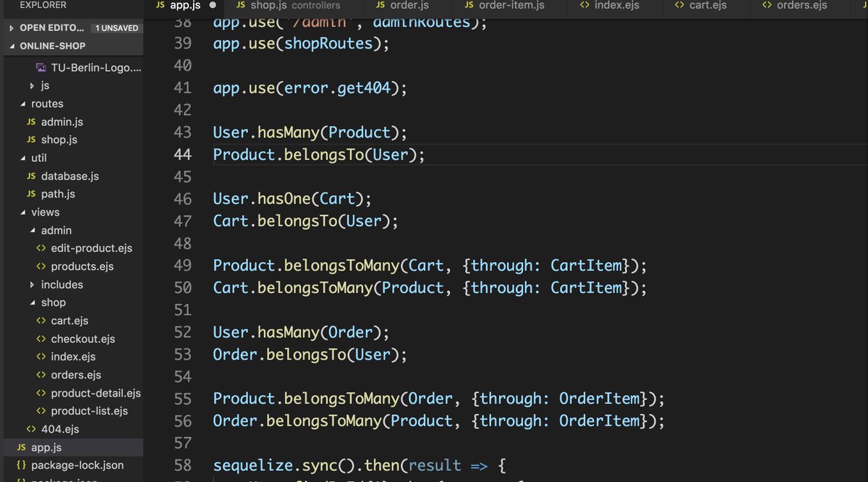Click the <> icon on the orders.ejs tab
The image size is (868, 482).
click(766, 4)
